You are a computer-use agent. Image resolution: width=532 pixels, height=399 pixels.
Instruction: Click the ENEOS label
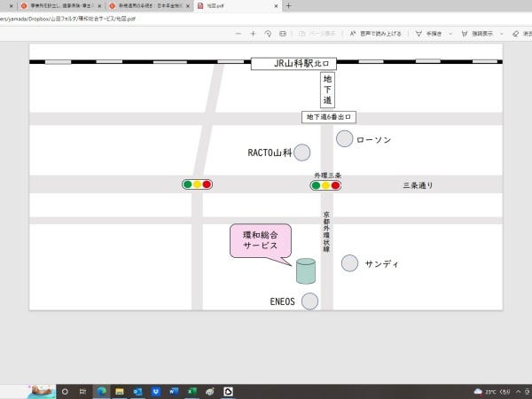click(282, 301)
